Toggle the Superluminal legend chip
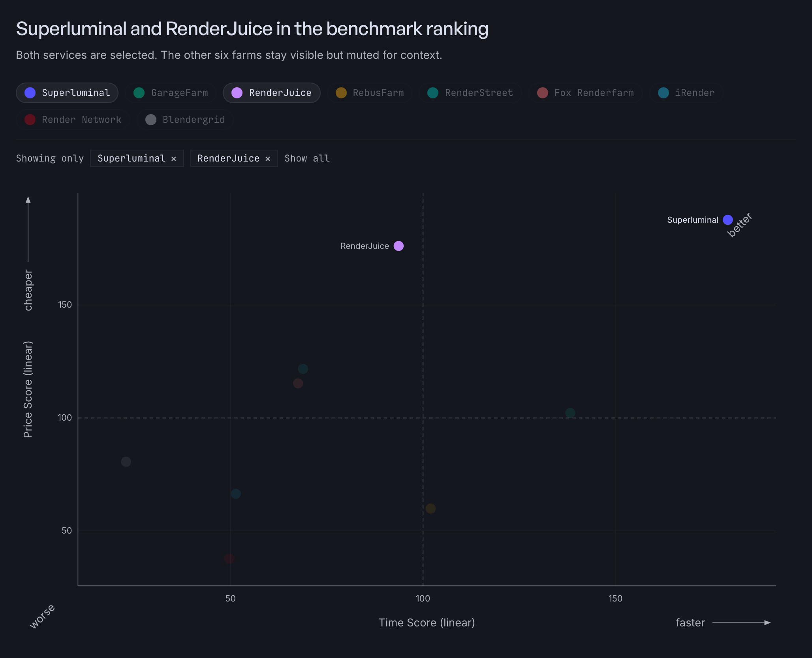 tap(67, 93)
